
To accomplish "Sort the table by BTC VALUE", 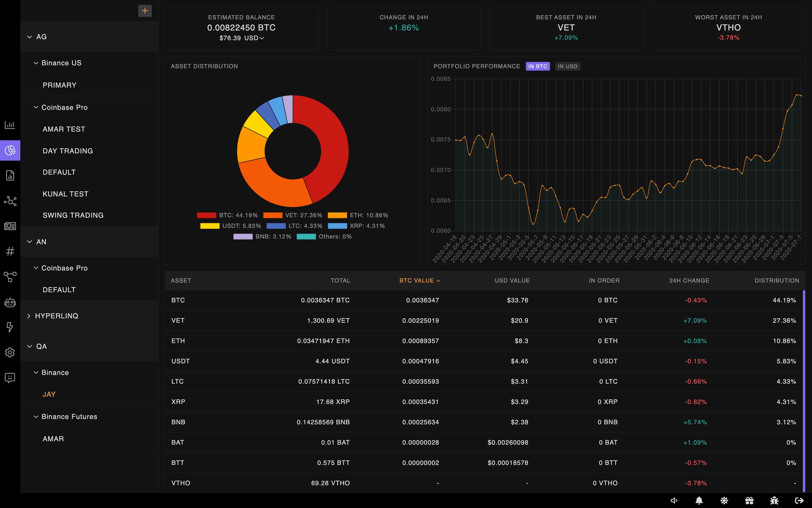I will pyautogui.click(x=420, y=280).
